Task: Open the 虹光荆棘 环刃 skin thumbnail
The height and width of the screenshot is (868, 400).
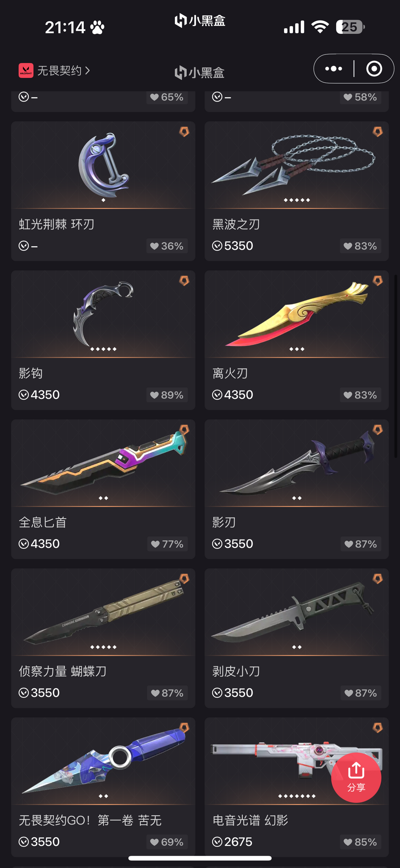Action: tap(103, 165)
